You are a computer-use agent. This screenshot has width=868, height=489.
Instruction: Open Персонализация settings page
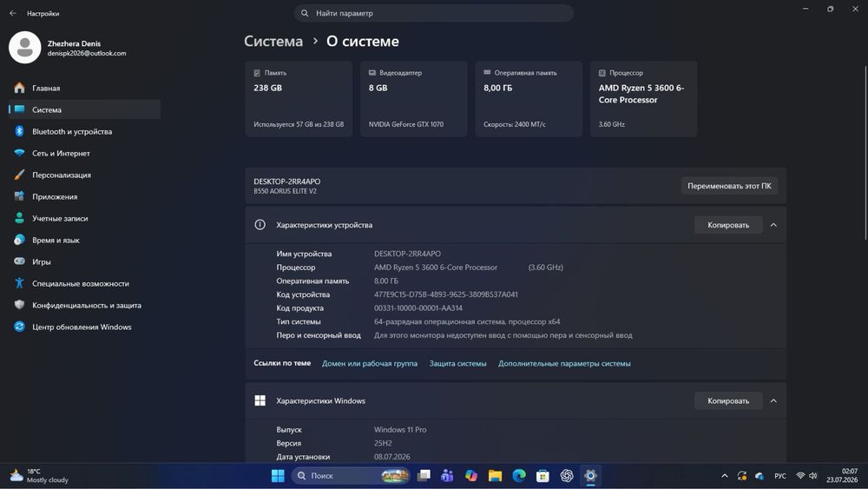[84, 175]
